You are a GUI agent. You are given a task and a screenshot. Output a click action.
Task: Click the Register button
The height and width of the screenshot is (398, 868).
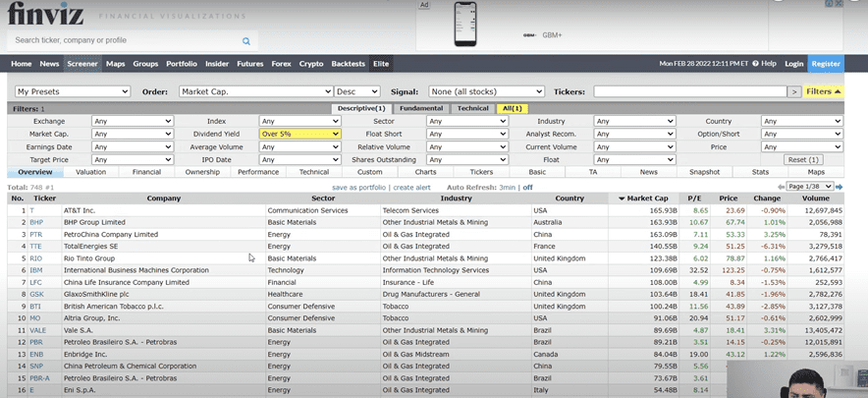pos(825,64)
